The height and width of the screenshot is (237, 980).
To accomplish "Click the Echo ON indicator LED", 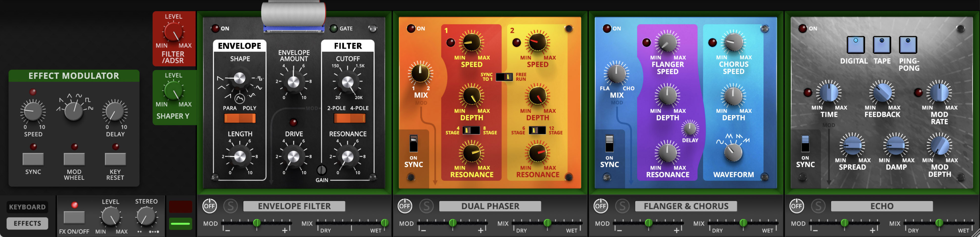I will tap(803, 28).
